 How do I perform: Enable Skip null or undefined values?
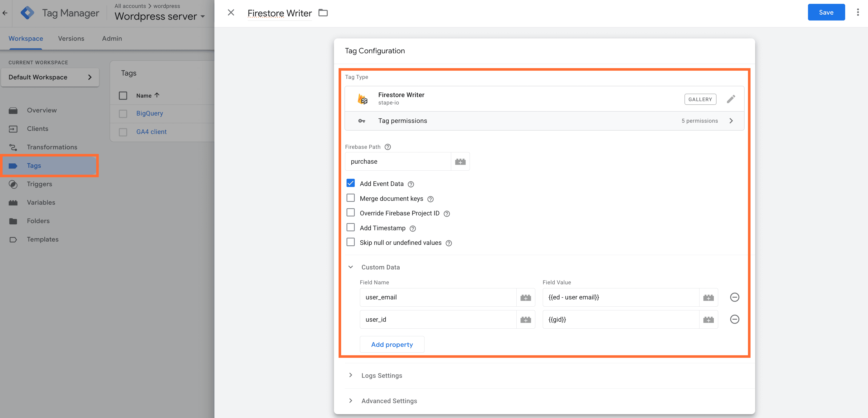click(350, 242)
